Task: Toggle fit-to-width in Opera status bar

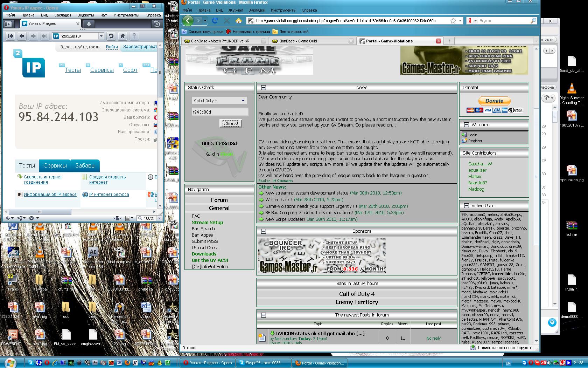Action: pos(118,218)
